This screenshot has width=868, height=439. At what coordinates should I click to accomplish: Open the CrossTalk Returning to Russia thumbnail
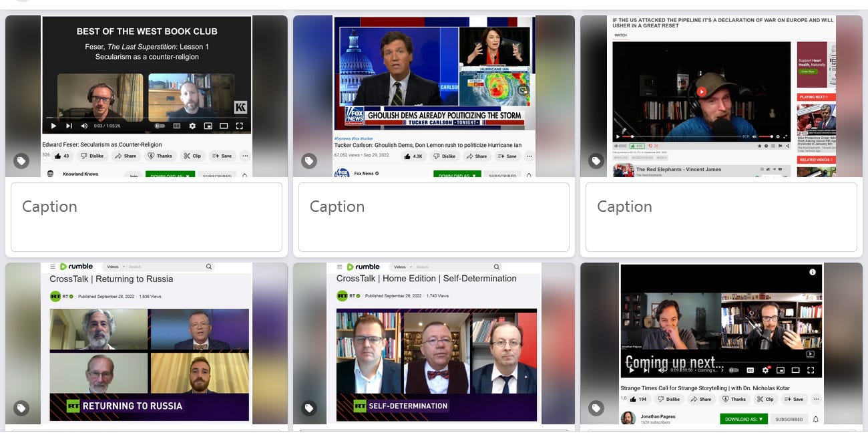(146, 343)
